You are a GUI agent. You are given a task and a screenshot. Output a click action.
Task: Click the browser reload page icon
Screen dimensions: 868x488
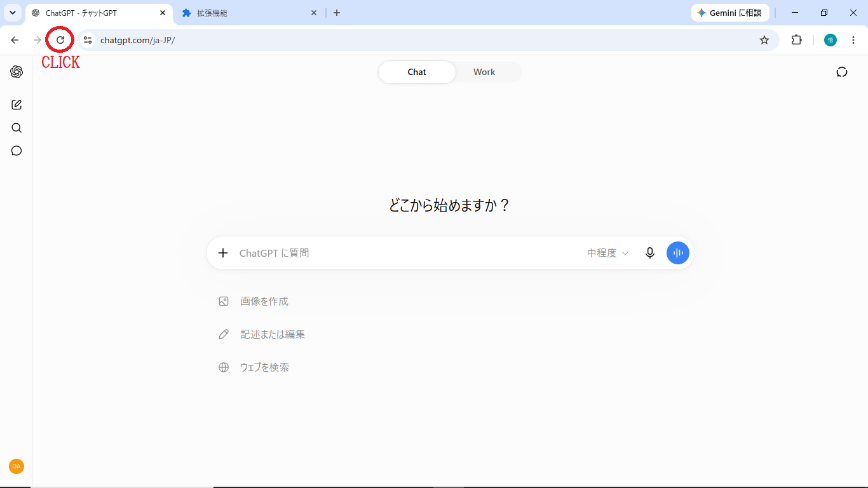(x=60, y=40)
